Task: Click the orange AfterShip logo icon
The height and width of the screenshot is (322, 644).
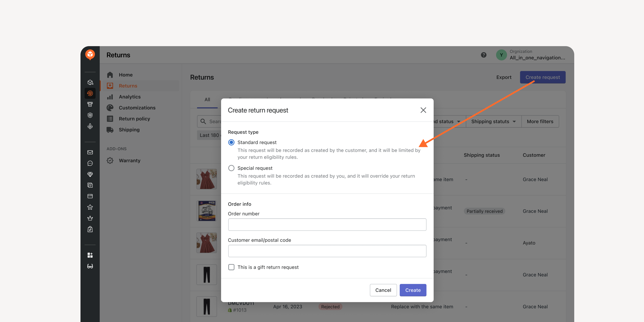Action: [90, 54]
